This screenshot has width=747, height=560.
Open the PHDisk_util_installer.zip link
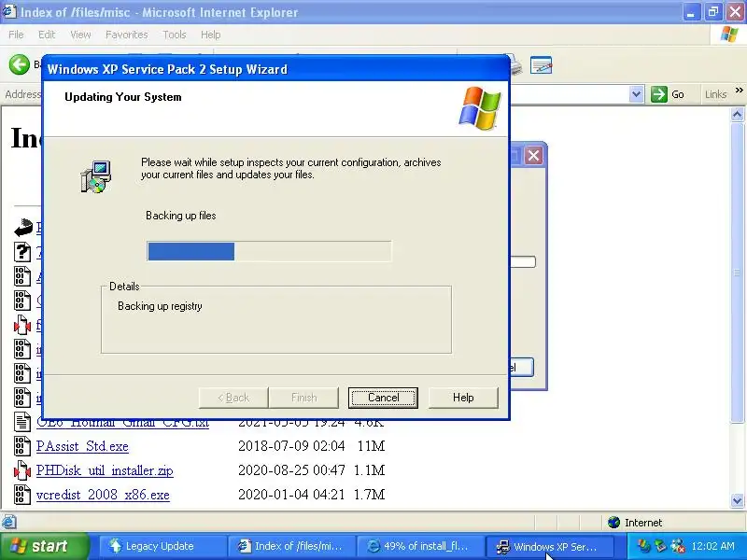click(x=105, y=470)
